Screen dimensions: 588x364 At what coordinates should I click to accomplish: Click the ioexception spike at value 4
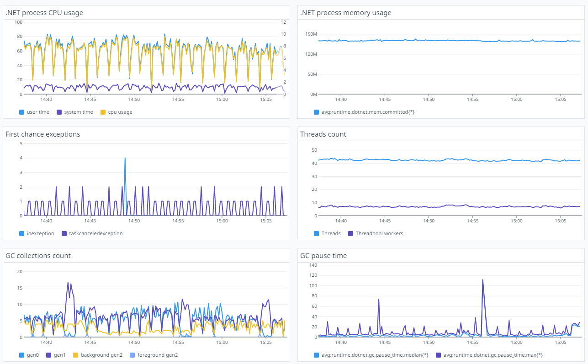click(125, 158)
